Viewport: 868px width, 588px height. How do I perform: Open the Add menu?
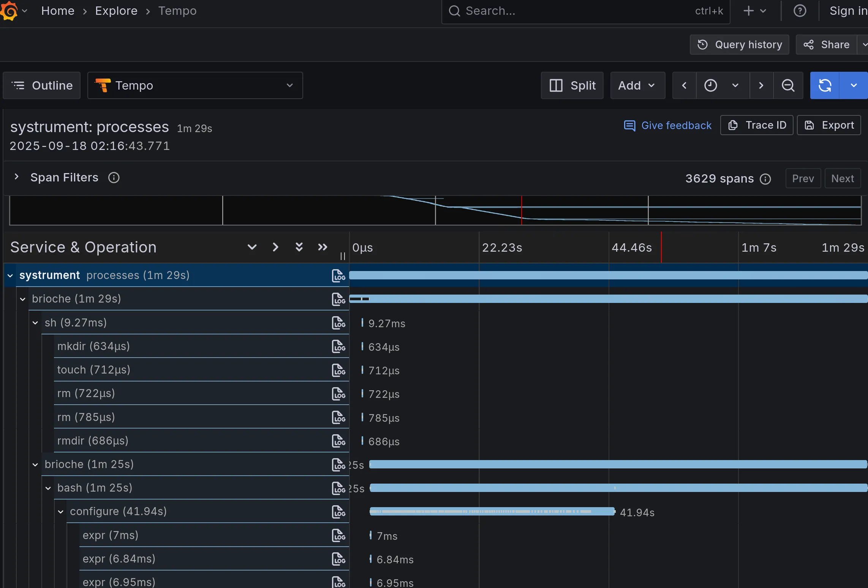tap(637, 85)
